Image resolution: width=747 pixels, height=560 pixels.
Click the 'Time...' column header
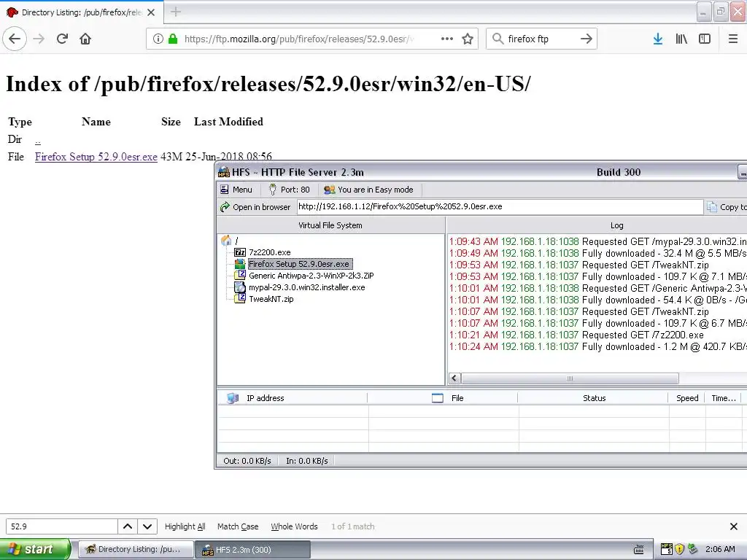click(723, 398)
